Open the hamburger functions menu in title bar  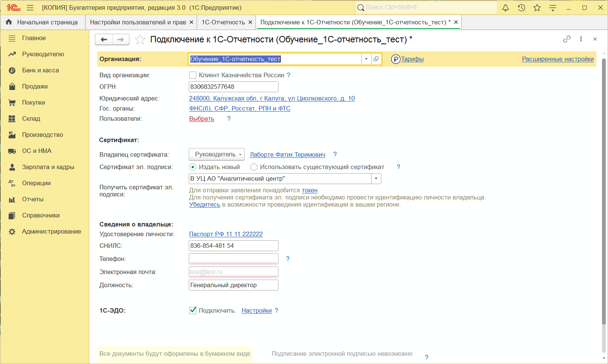(x=30, y=7)
